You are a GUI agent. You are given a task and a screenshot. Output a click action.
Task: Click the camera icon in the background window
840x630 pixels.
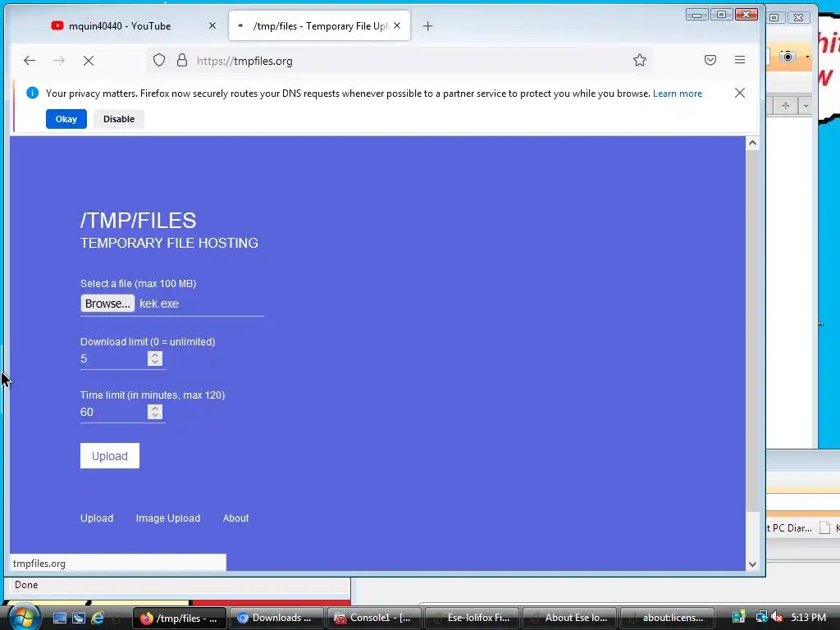[x=787, y=57]
